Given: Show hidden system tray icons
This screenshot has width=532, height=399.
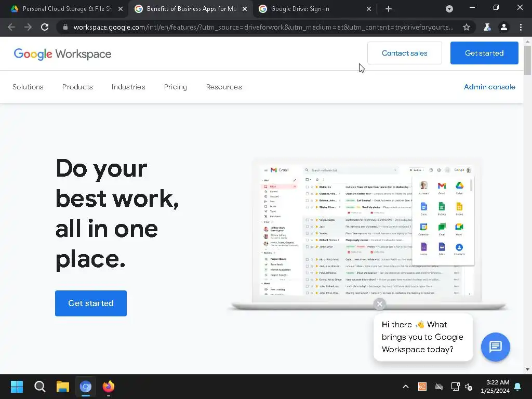Looking at the screenshot, I should (405, 387).
